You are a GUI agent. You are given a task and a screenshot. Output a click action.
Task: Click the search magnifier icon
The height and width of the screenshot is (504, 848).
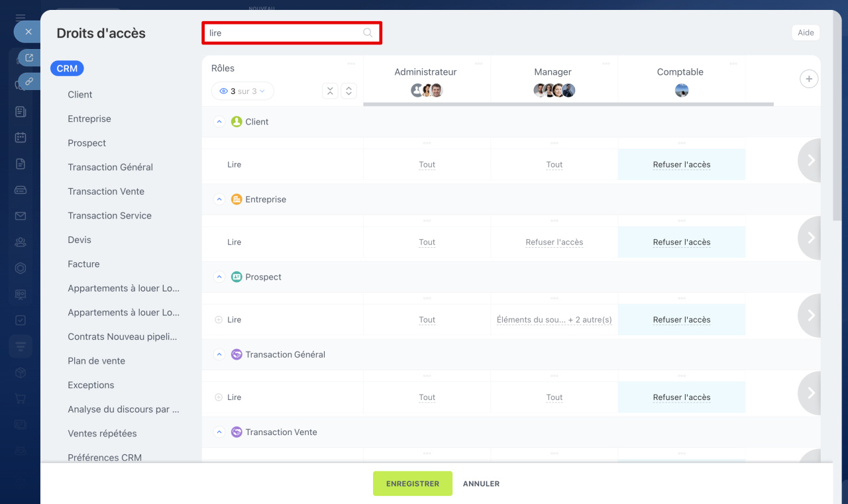(368, 33)
